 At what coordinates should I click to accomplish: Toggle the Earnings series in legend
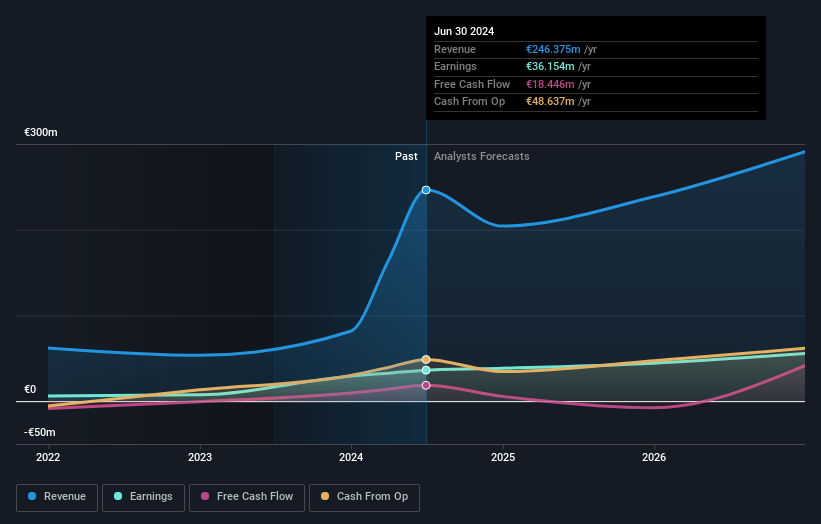point(143,496)
